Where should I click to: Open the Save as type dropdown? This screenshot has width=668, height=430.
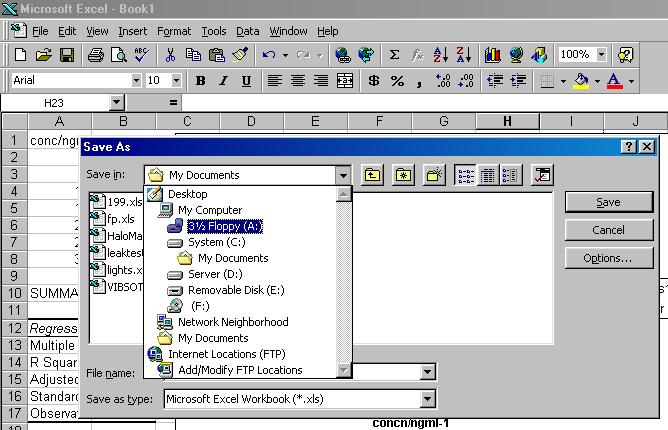(x=427, y=399)
